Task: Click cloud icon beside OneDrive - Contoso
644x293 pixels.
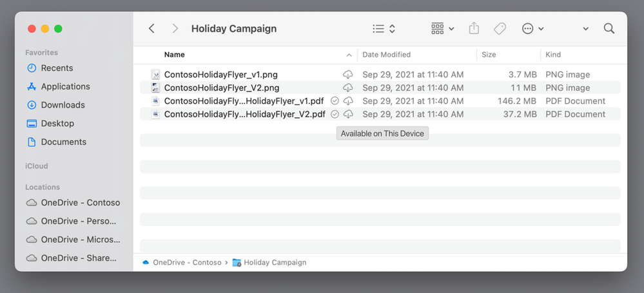Action: click(32, 203)
